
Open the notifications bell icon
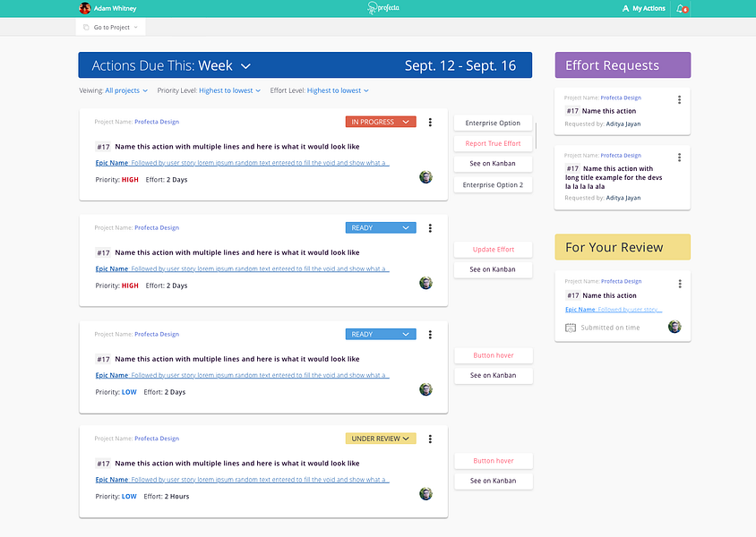click(682, 9)
